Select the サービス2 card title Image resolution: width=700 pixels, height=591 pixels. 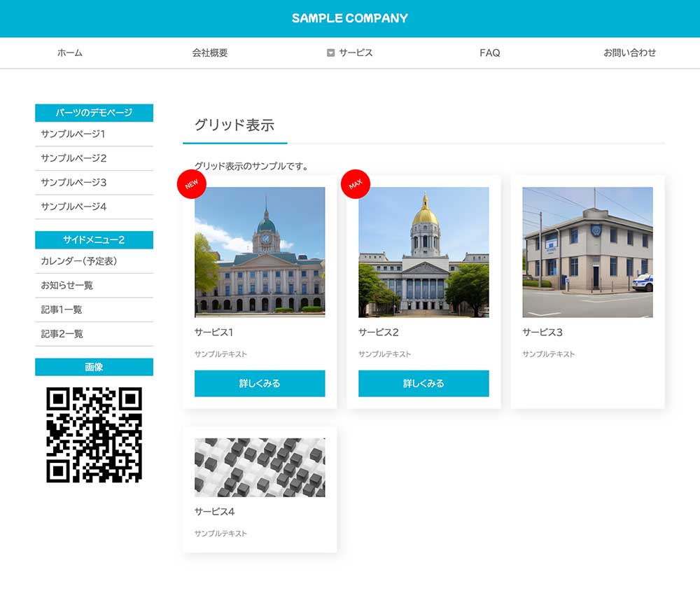pos(379,333)
